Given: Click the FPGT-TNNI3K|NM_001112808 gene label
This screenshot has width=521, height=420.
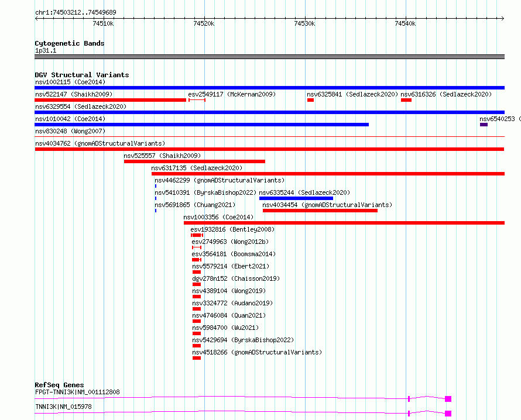Looking at the screenshot, I should pyautogui.click(x=77, y=392).
